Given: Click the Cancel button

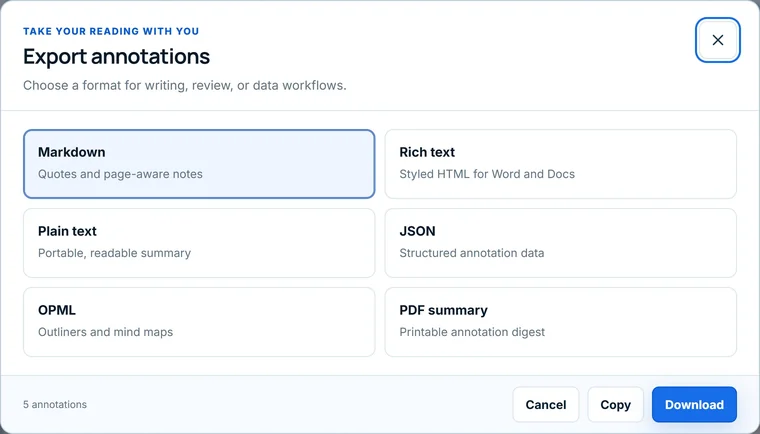Looking at the screenshot, I should click(546, 404).
